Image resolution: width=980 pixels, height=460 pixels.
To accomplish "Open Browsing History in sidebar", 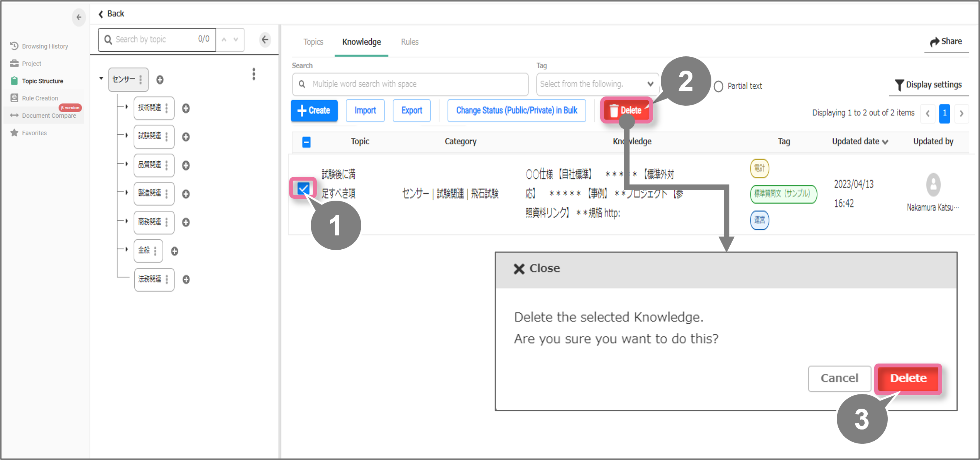I will (x=44, y=46).
